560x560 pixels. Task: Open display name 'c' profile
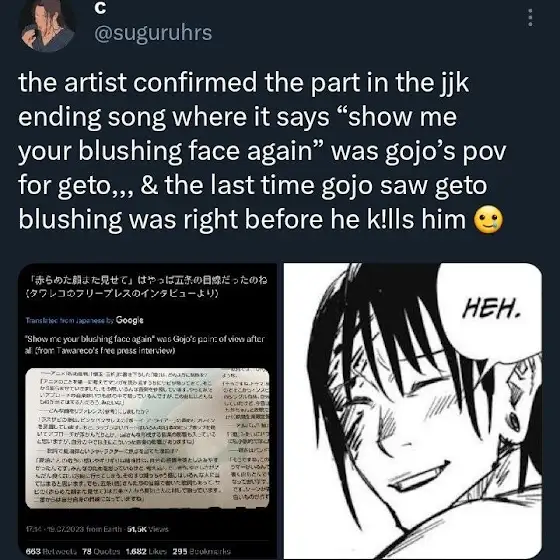coord(100,9)
